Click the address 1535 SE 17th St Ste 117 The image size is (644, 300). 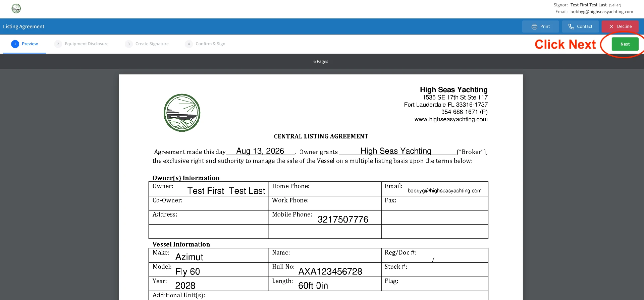pos(455,98)
